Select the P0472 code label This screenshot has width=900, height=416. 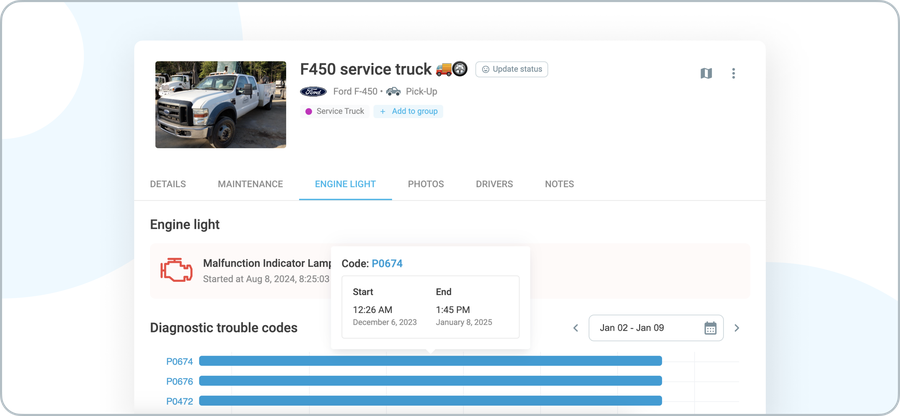[180, 401]
